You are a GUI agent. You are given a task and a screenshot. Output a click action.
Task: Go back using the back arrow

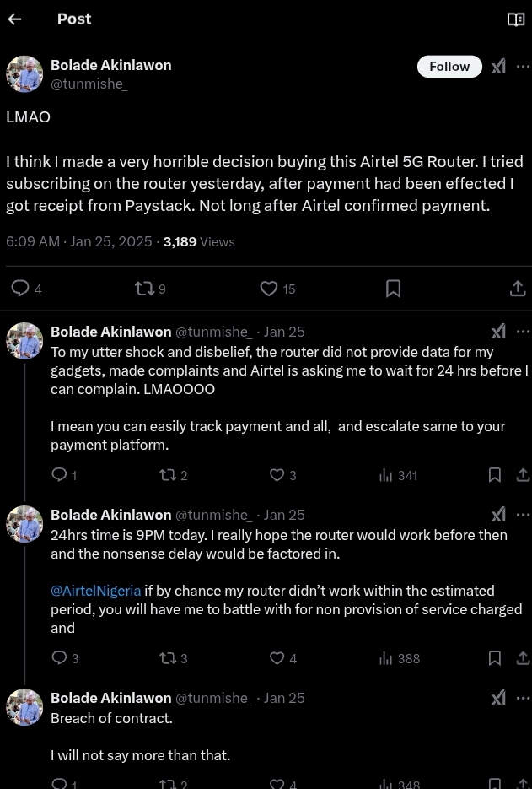click(x=14, y=19)
